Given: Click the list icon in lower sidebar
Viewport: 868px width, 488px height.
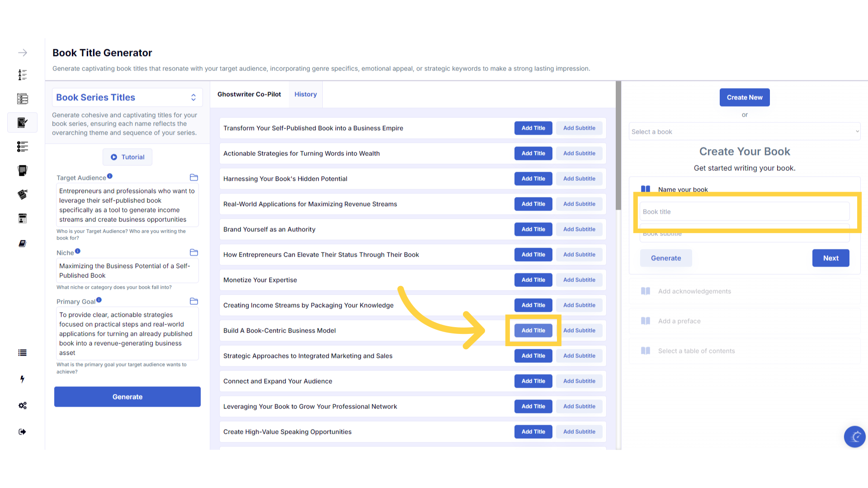Looking at the screenshot, I should click(x=22, y=353).
